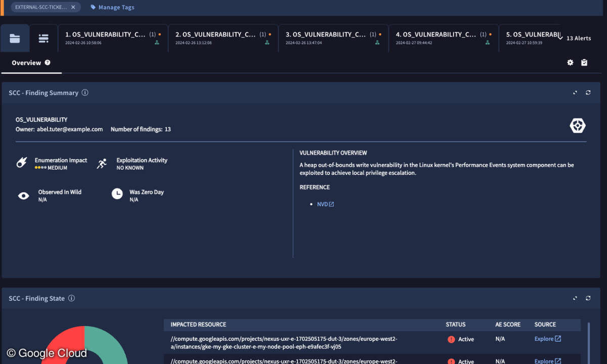Click the Active status icon in vj05 row

click(x=451, y=339)
